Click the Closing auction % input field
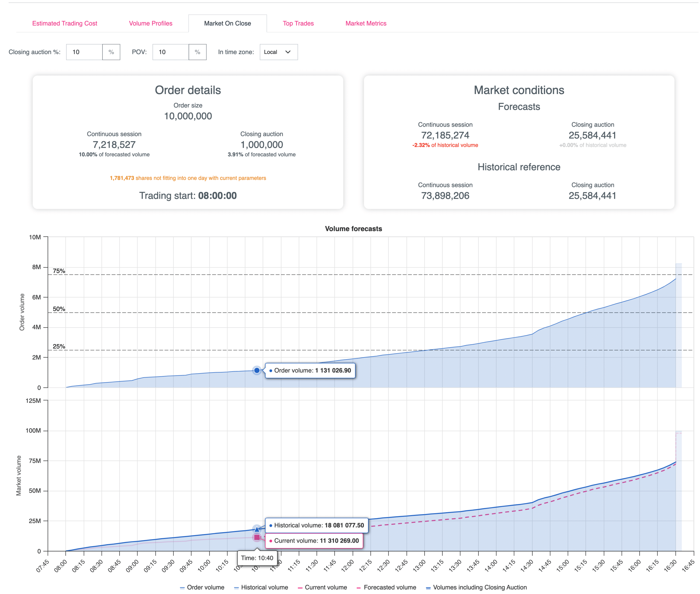 pyautogui.click(x=84, y=52)
